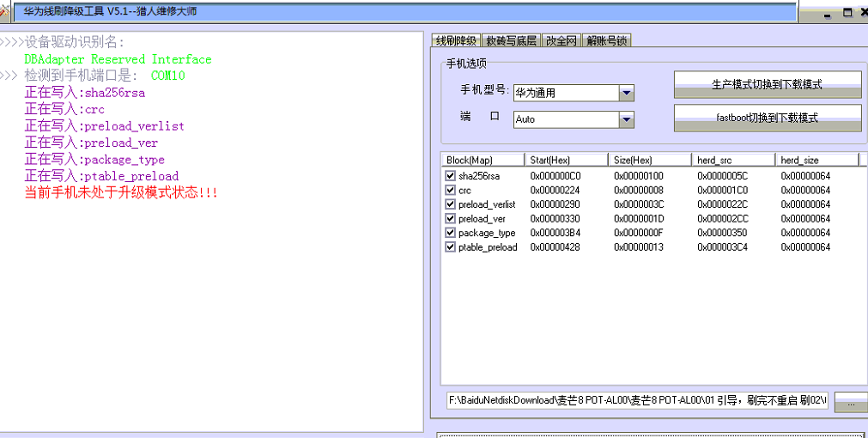Click the herd_src column header

pos(733,160)
